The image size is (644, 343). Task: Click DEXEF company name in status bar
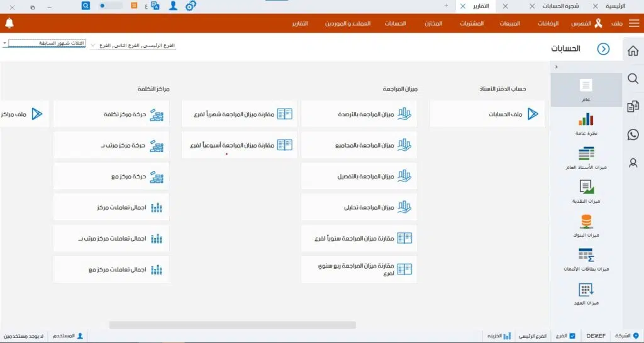(596, 336)
